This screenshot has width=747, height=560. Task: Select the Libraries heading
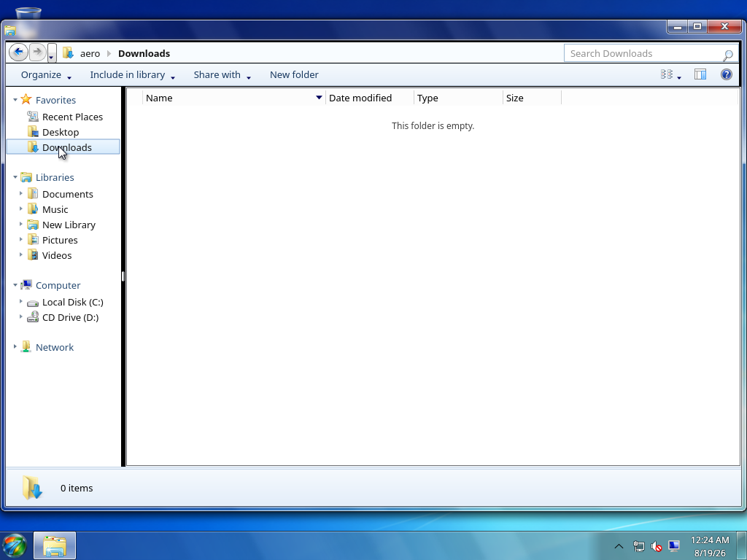pyautogui.click(x=55, y=177)
